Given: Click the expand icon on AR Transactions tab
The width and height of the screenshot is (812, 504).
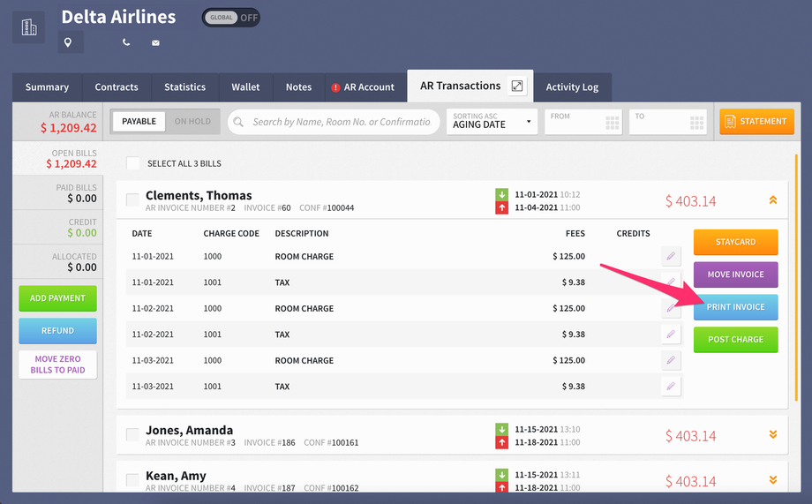Looking at the screenshot, I should click(517, 86).
